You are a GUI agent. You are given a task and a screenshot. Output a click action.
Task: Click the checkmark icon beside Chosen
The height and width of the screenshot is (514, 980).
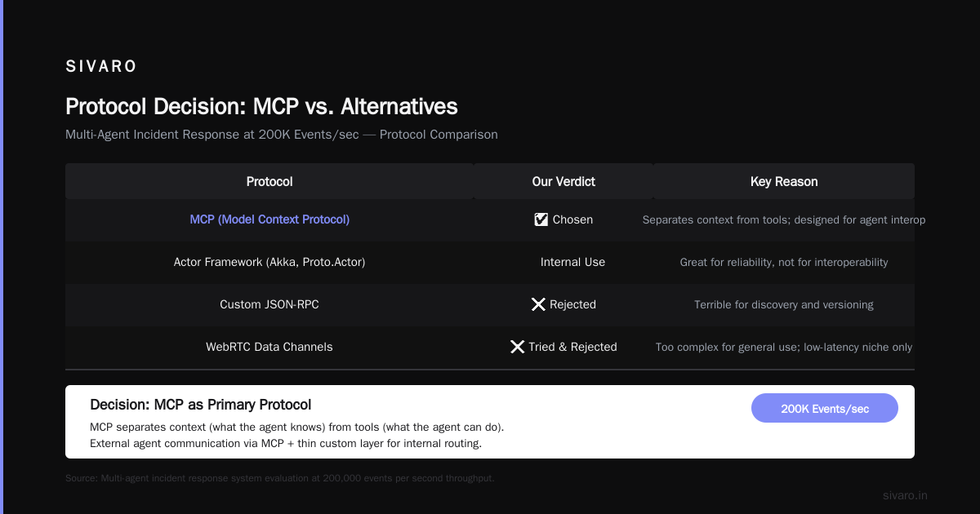pos(541,219)
